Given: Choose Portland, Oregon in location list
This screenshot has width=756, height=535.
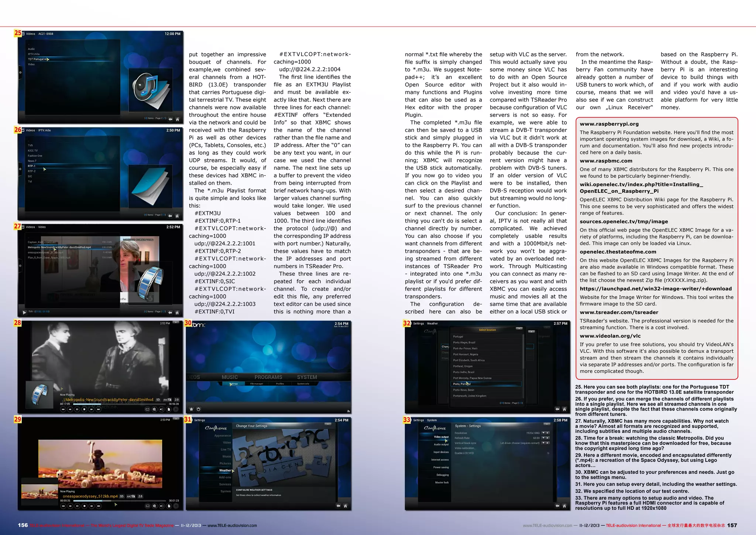Looking at the screenshot, I should coord(463,366).
